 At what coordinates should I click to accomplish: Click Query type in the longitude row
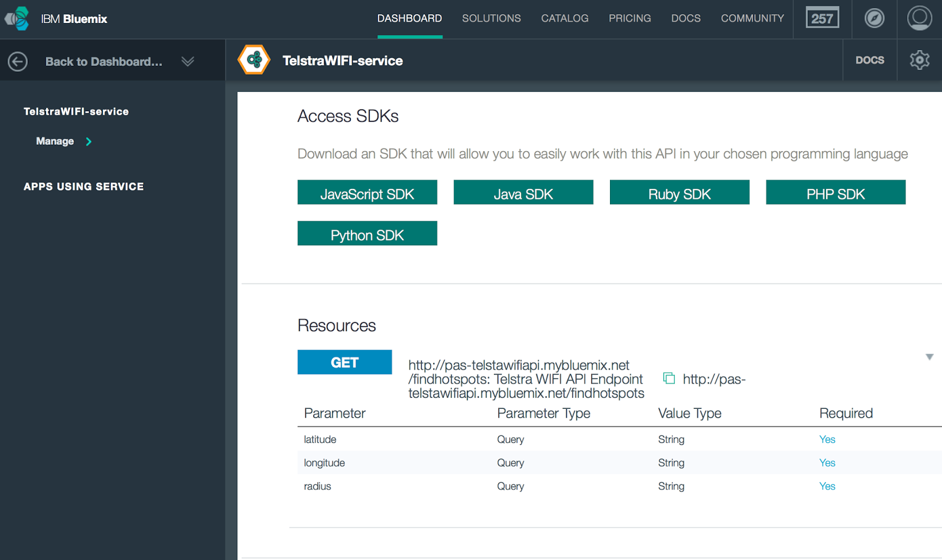(510, 463)
